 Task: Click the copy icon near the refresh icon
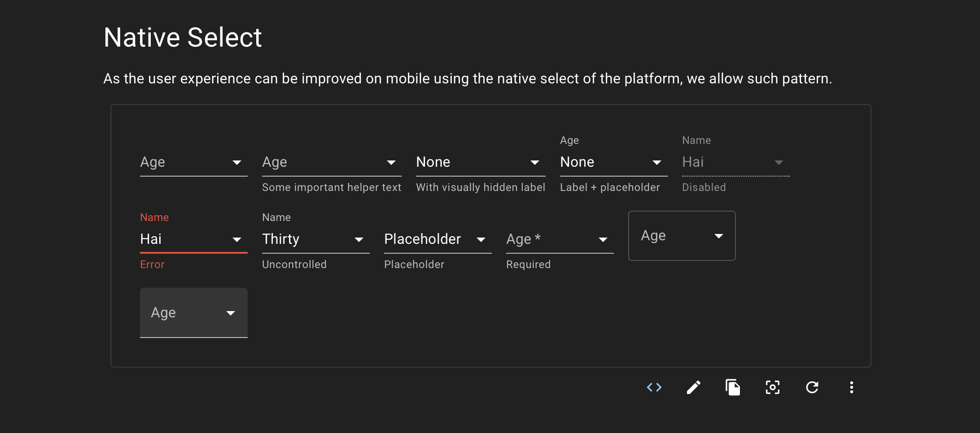point(733,387)
